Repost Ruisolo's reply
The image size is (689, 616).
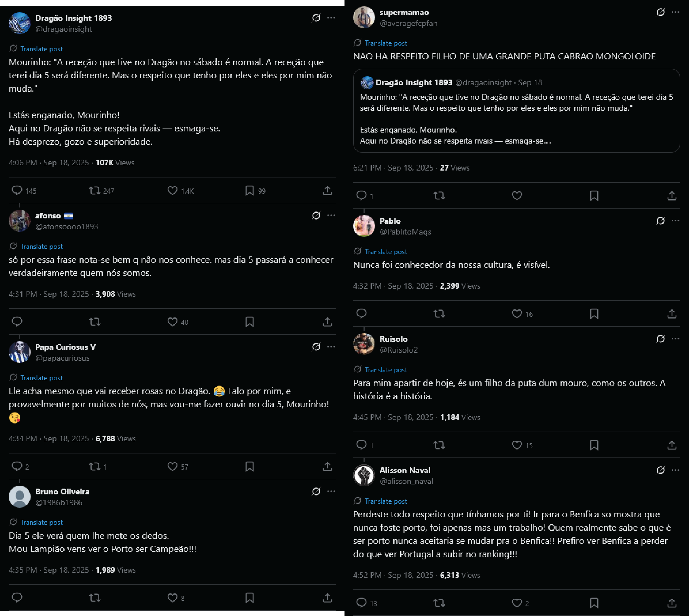click(x=439, y=445)
